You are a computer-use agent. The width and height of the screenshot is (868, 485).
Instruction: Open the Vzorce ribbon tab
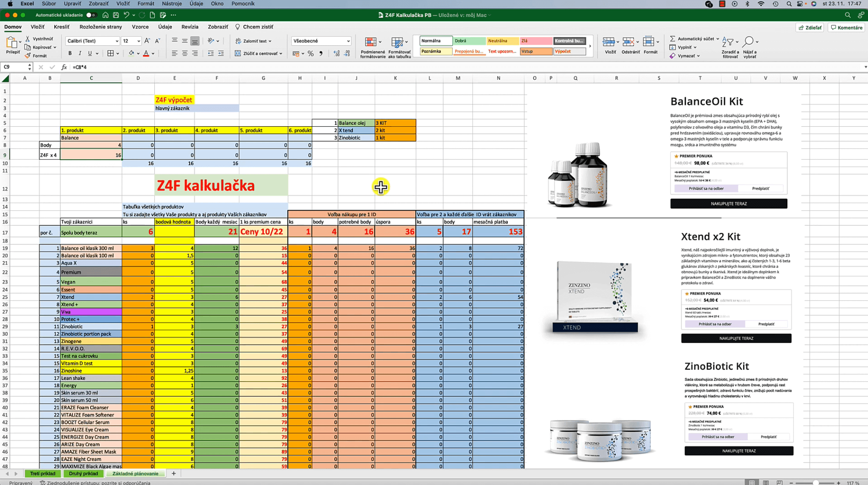140,27
